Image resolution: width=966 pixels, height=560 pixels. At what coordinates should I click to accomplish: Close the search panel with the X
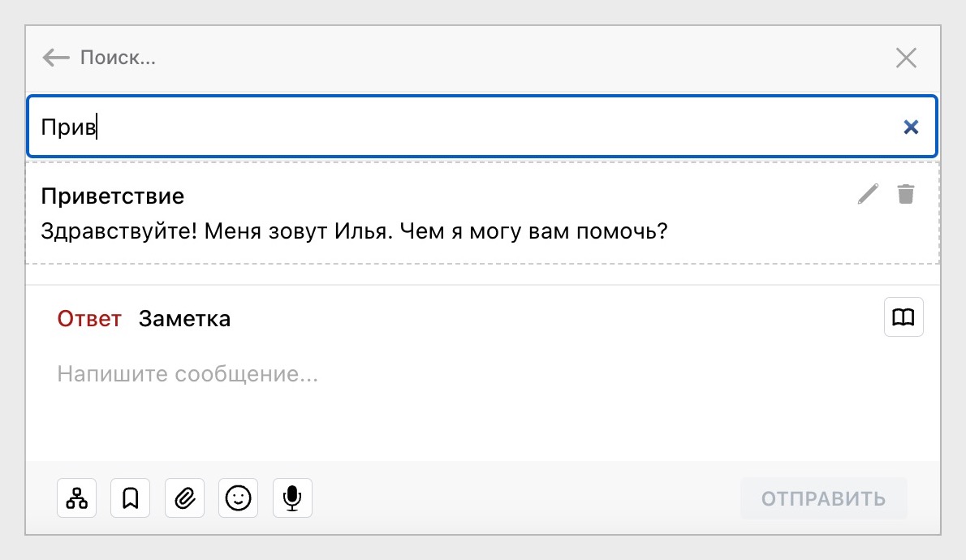(906, 58)
